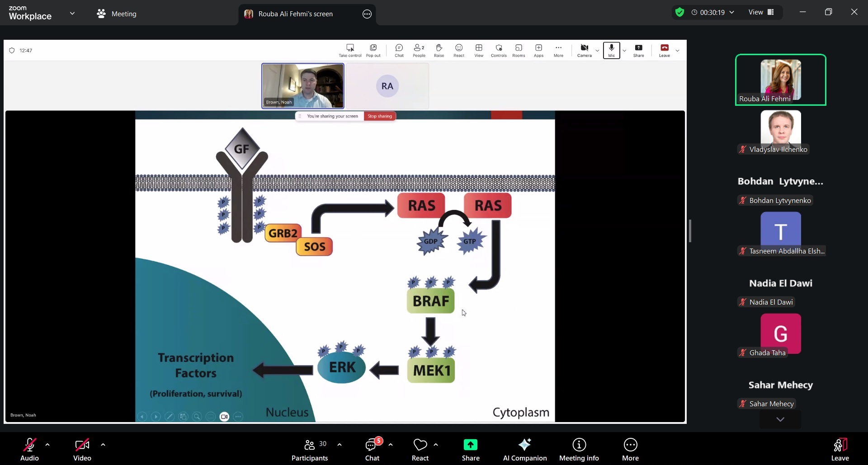Toggle the Mic button in shared Teams toolbar

point(611,50)
